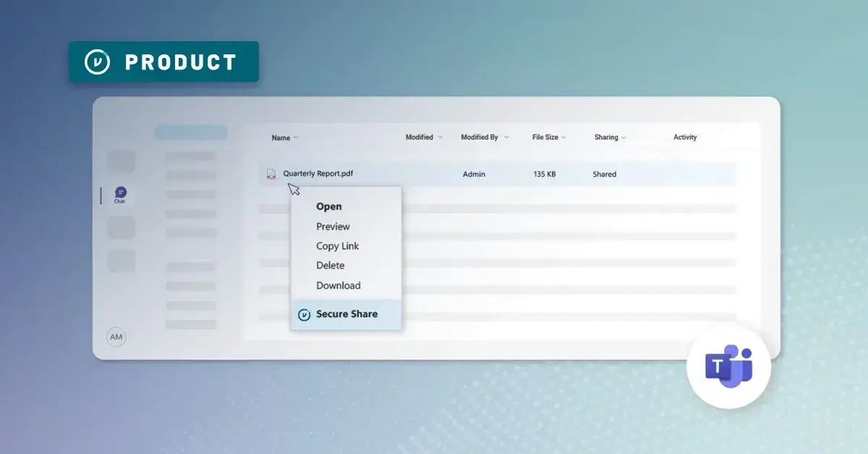Viewport: 868px width, 454px height.
Task: Select Preview in the context menu
Action: coord(333,226)
